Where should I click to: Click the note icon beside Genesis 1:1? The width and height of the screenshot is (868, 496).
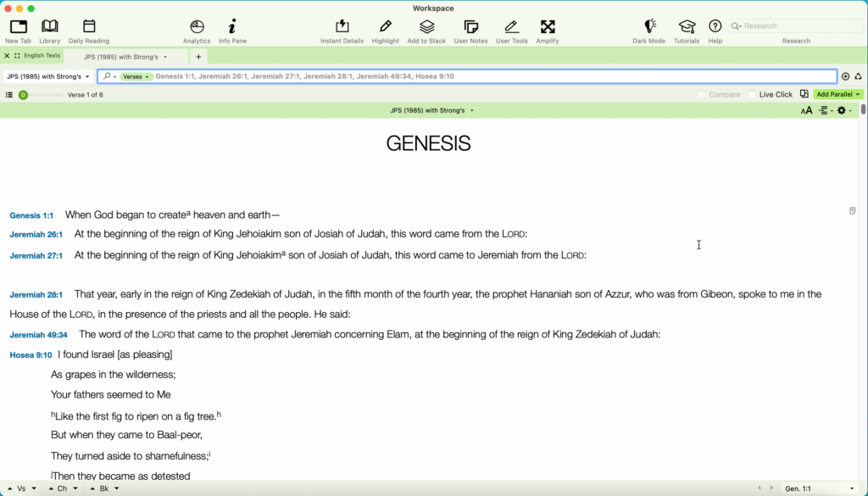[853, 211]
